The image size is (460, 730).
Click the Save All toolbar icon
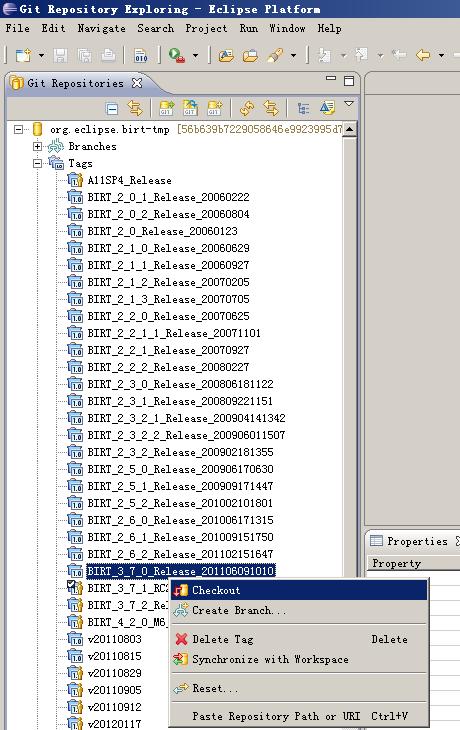84,55
